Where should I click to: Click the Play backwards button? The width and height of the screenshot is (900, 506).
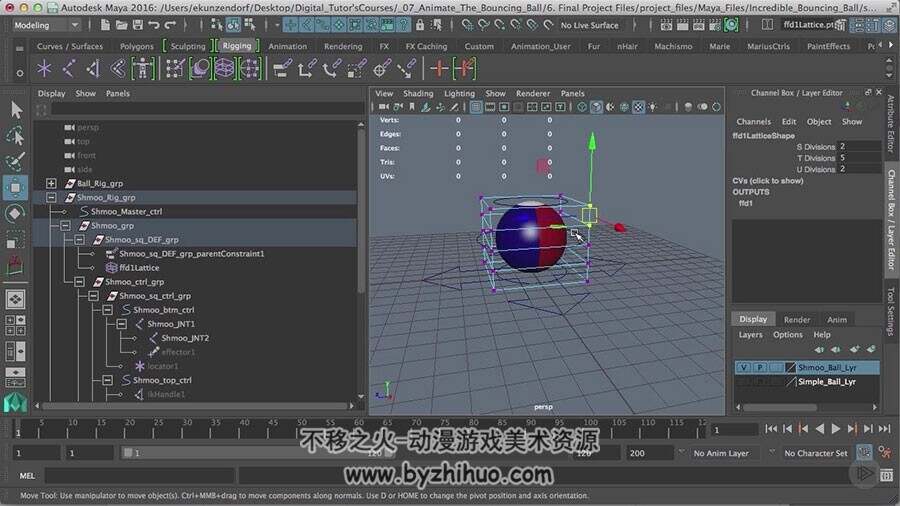(820, 429)
